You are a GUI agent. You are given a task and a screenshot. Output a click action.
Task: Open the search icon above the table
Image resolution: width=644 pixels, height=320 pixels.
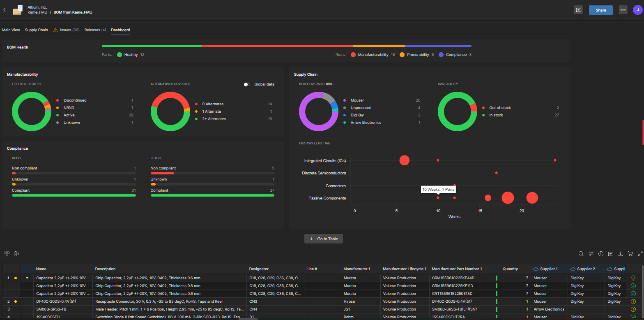(581, 254)
